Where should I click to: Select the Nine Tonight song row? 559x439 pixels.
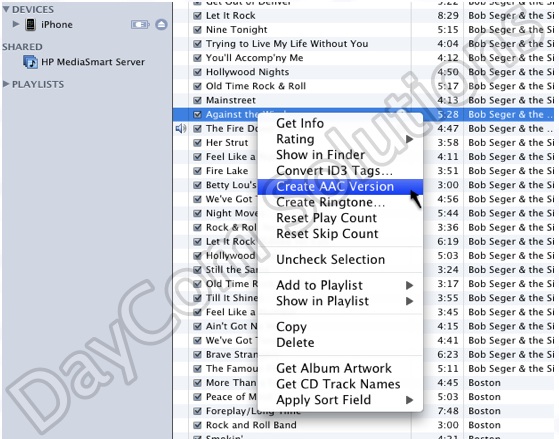pos(364,30)
